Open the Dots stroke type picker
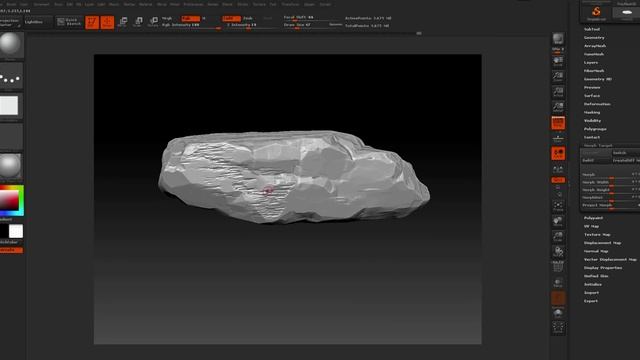The height and width of the screenshot is (360, 640). 11,76
